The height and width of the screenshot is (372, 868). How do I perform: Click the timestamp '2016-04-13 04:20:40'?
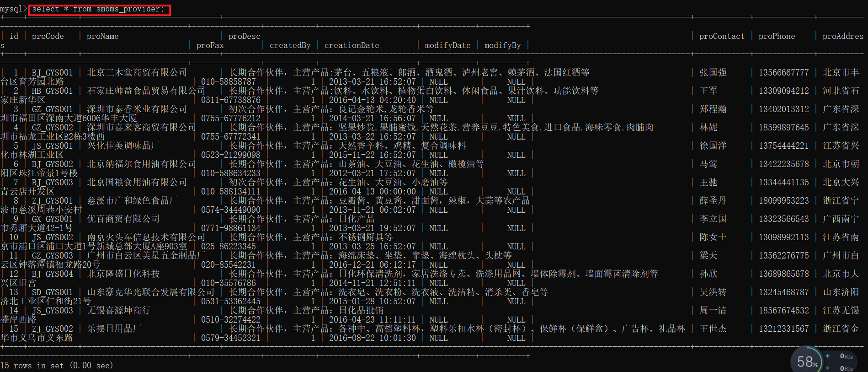[373, 100]
